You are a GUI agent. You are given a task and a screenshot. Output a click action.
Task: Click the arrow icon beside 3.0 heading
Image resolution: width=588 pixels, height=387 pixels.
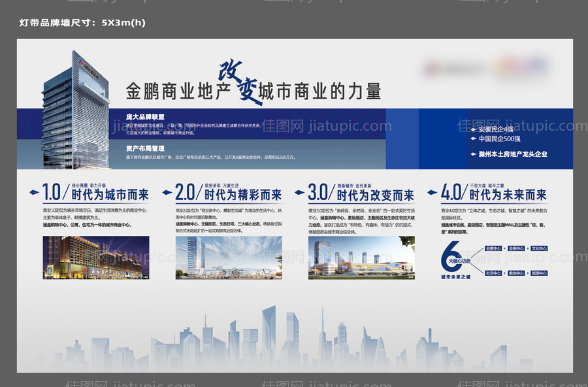[300, 193]
